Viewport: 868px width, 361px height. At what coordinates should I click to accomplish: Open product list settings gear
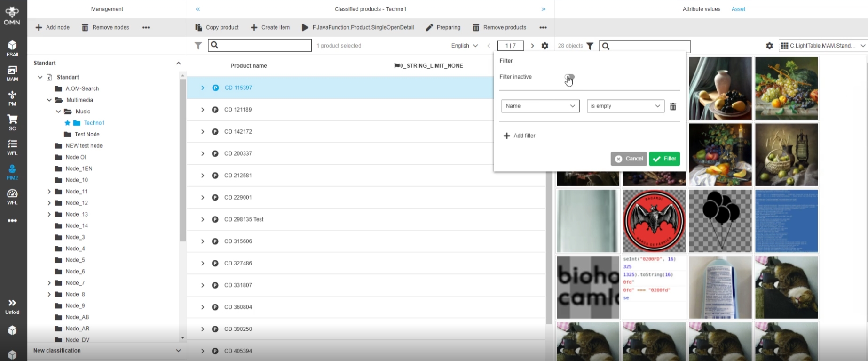pos(545,46)
